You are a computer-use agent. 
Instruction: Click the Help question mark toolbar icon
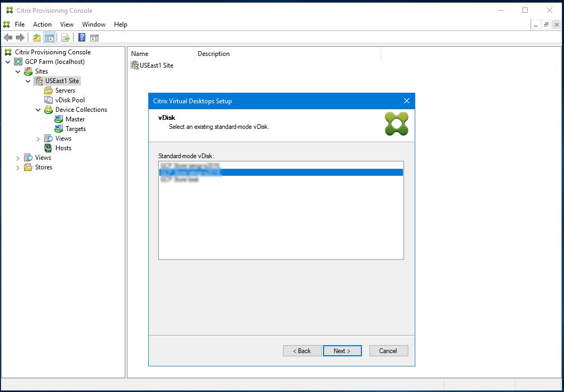(x=81, y=37)
